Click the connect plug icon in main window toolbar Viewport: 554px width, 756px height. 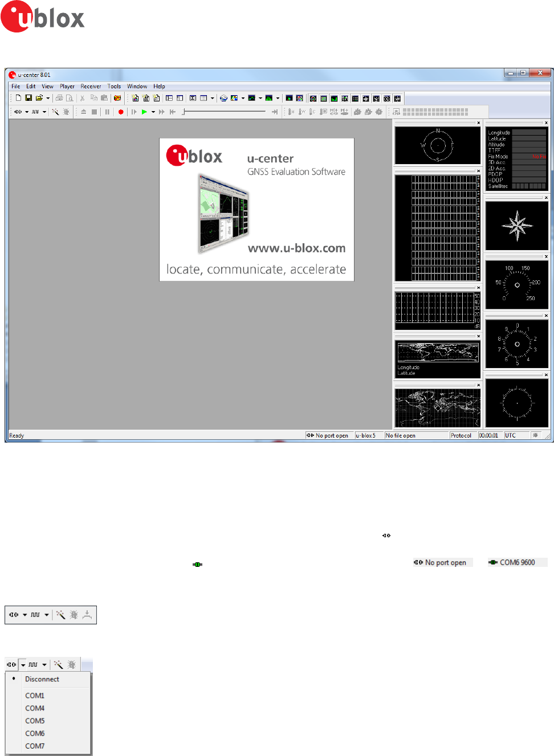click(x=18, y=112)
